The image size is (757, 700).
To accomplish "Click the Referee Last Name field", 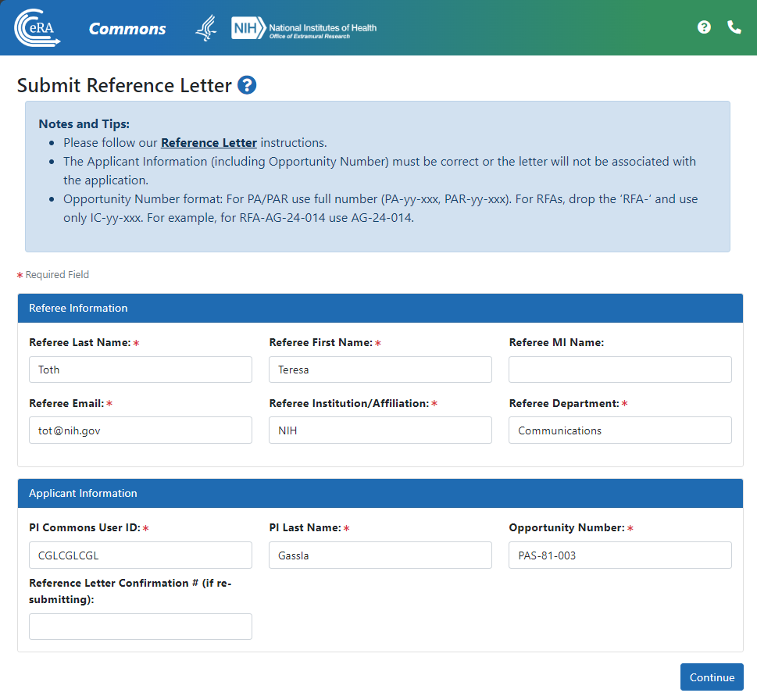I will (141, 369).
